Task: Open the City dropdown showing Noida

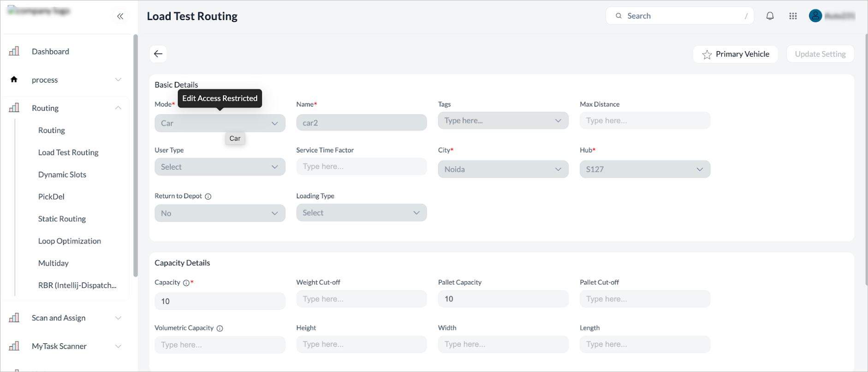Action: pos(503,169)
